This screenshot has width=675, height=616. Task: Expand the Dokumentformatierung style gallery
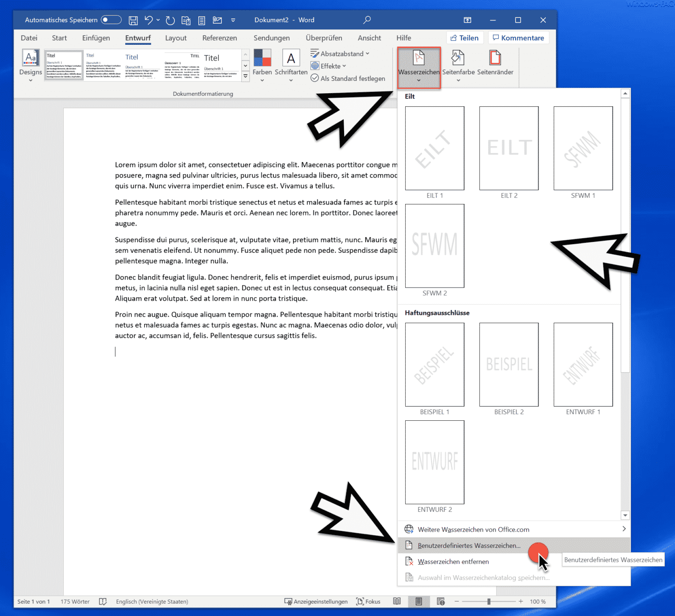coord(245,76)
